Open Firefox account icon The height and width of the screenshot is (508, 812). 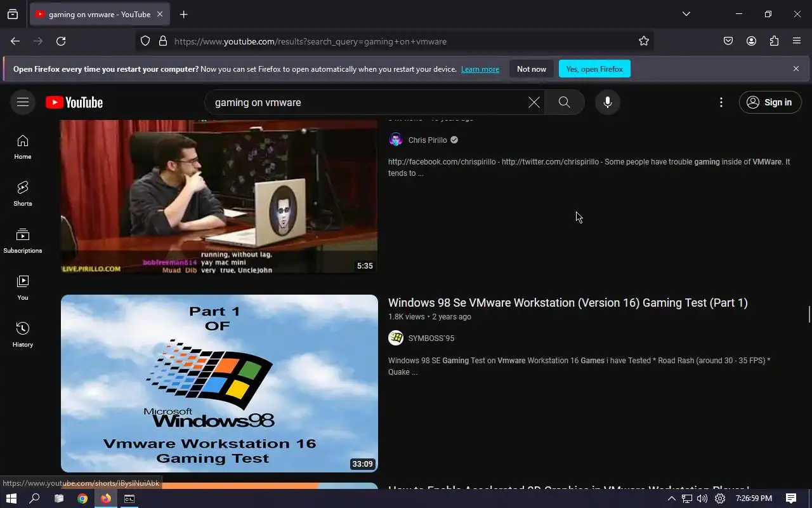tap(751, 41)
